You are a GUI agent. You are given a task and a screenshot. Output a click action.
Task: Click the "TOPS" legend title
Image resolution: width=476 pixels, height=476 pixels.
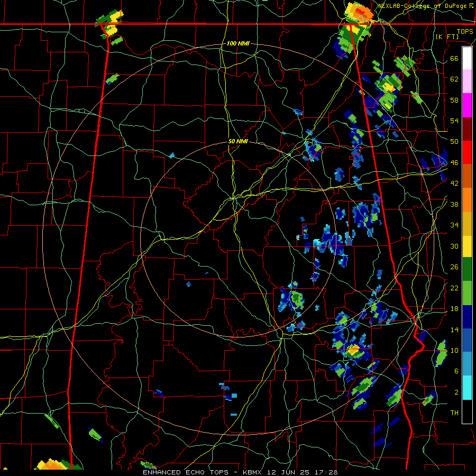[465, 32]
